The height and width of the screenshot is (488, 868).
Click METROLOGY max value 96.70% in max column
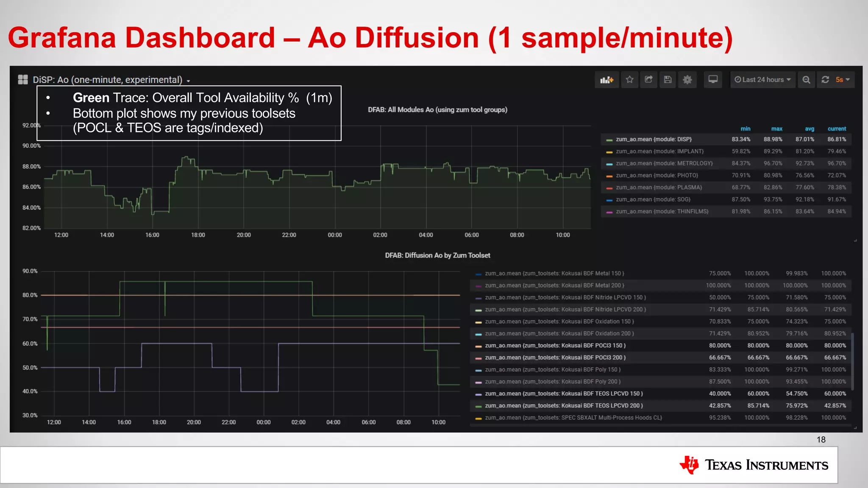(773, 164)
